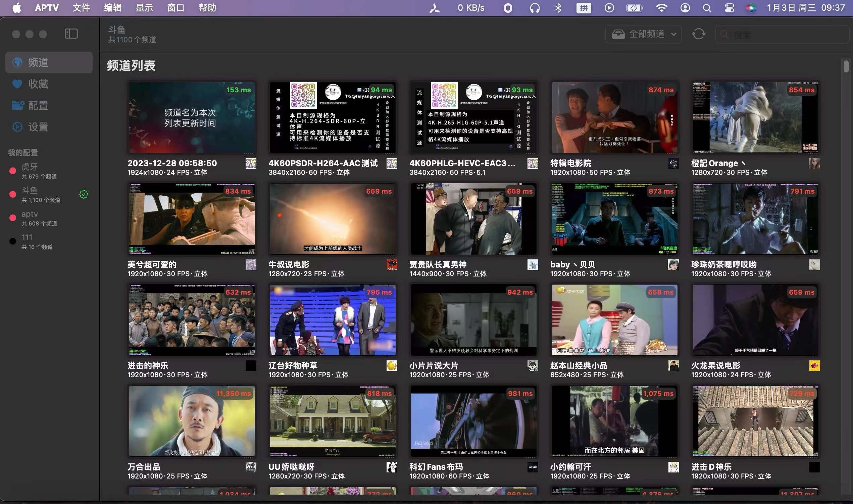Open the 编辑 menu
The image size is (853, 504).
coord(113,8)
